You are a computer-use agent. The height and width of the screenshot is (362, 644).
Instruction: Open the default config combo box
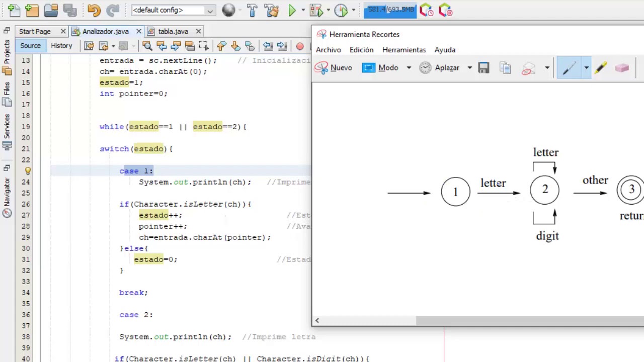pos(174,10)
